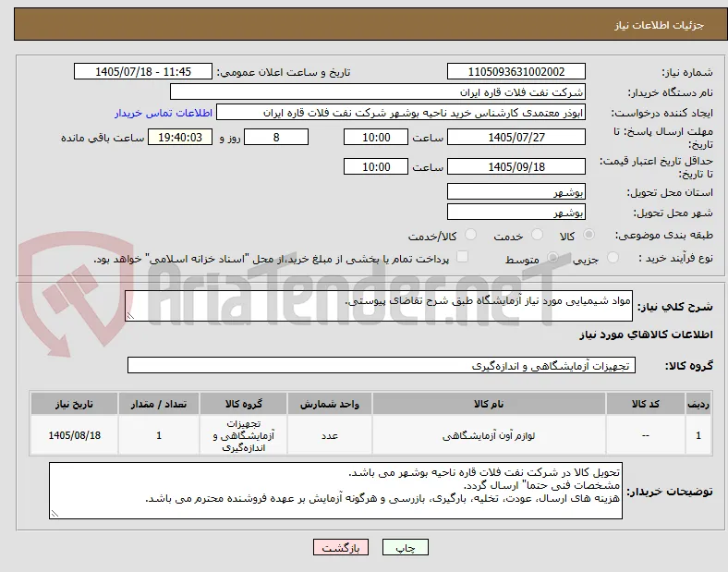Click the شماره نیاز number field
Viewport: 728px width, 572px height.
(x=516, y=72)
